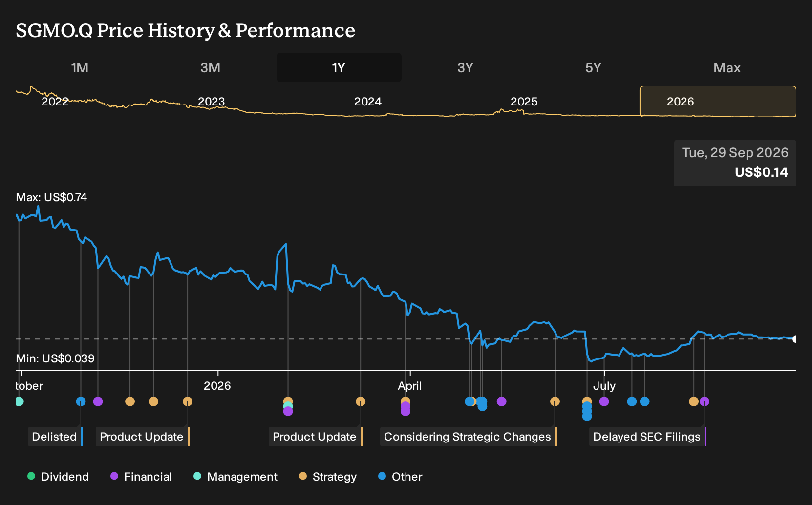Image resolution: width=812 pixels, height=505 pixels.
Task: Switch to the 5Y time range tab
Action: click(x=593, y=68)
